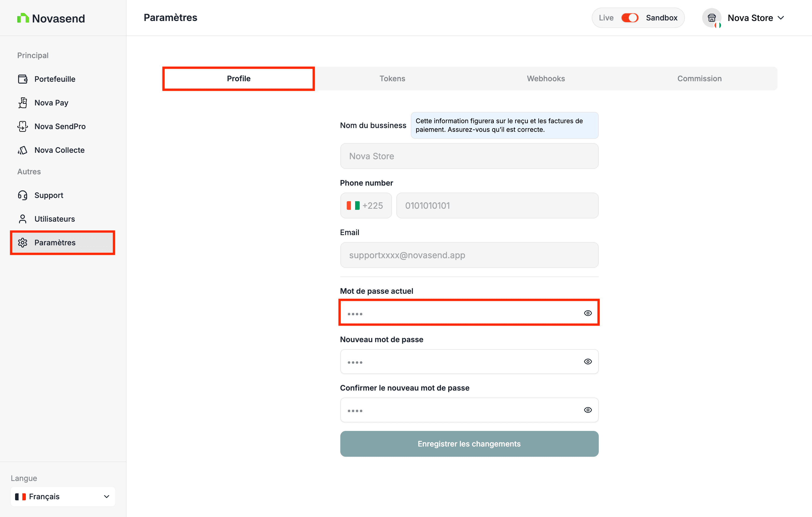Click the Nova Store account name

point(750,18)
